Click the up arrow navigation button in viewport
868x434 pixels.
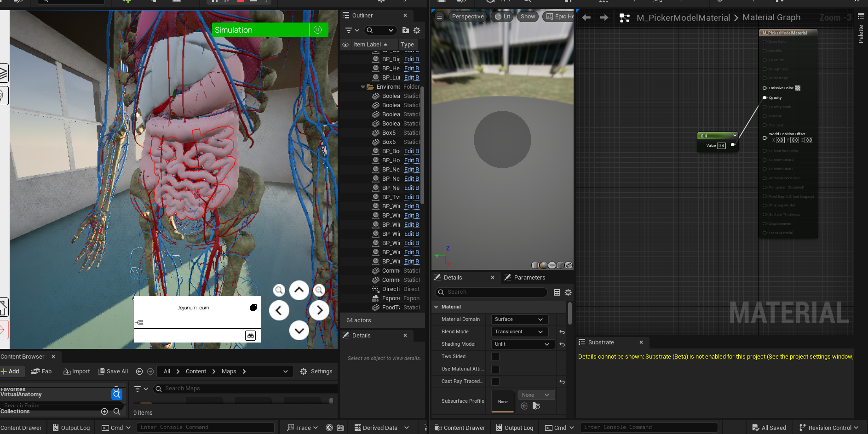point(299,290)
